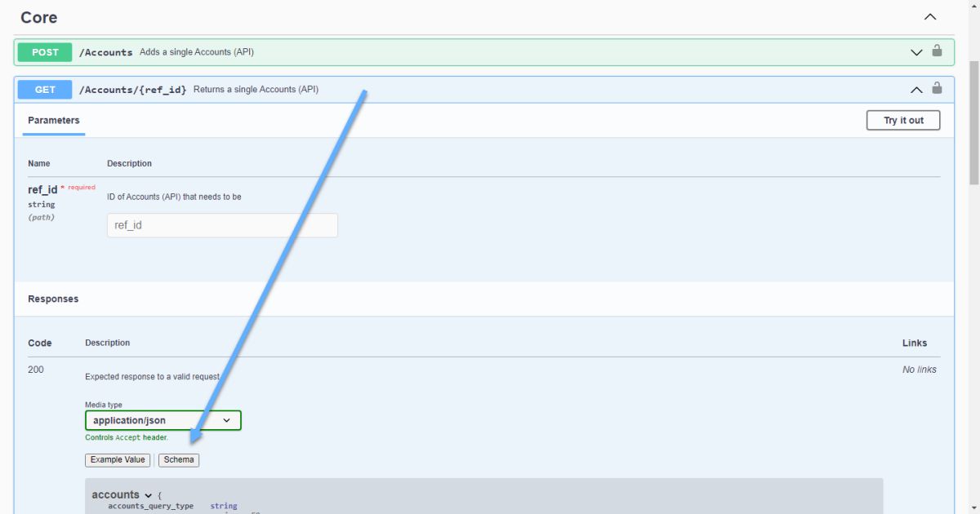Collapse the GET /Accounts/{ref_id} operation chevron

(x=916, y=90)
